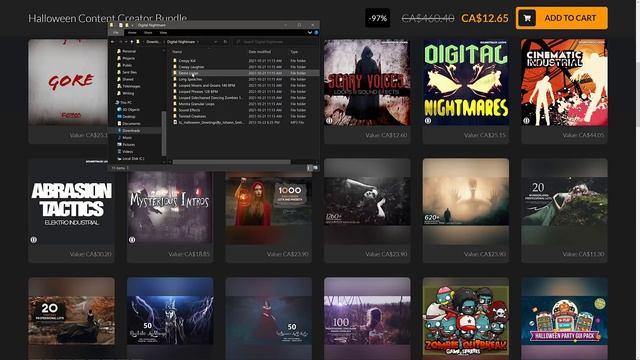Screen dimensions: 640x360
Task: Open the Home ribbon tab
Action: coord(132,33)
